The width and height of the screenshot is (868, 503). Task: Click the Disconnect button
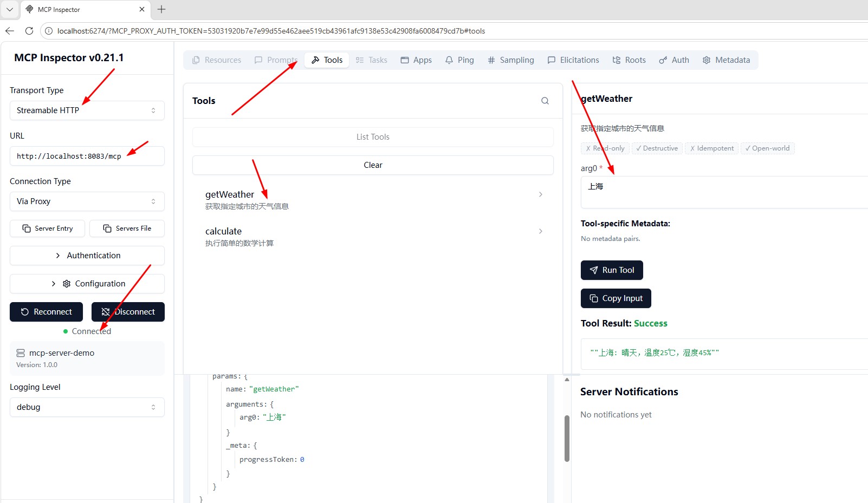pyautogui.click(x=128, y=312)
